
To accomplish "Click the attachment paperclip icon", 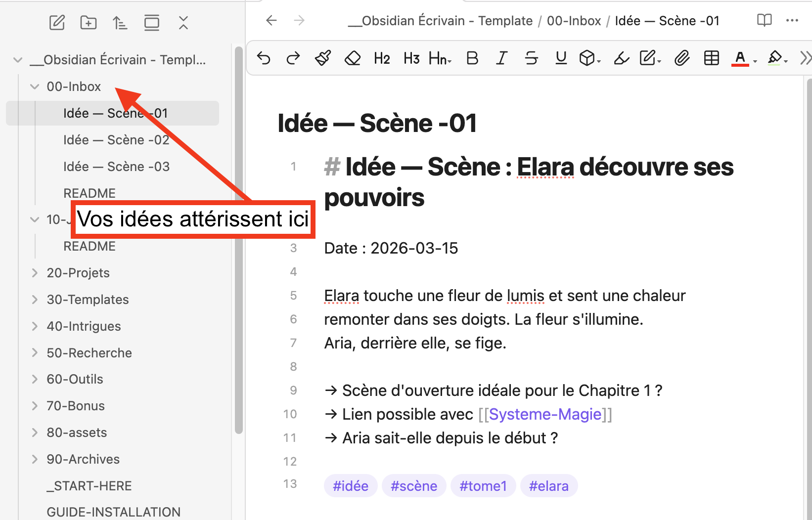I will (x=681, y=58).
